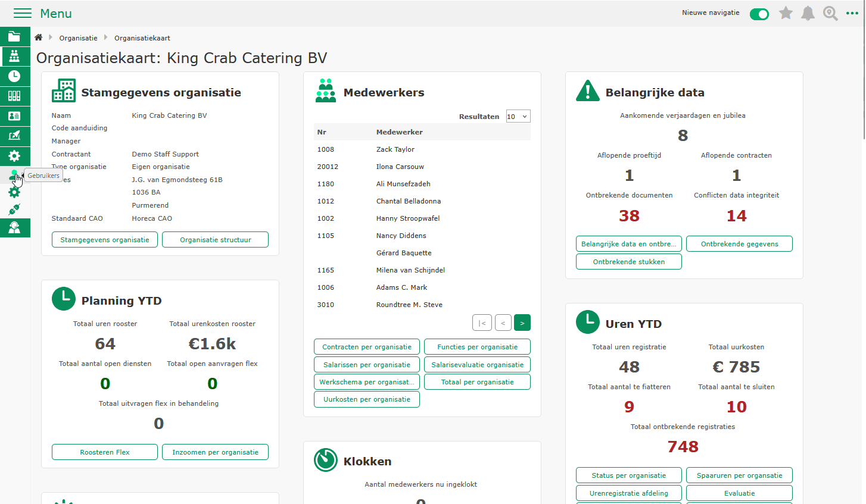Click Organisatie in the breadcrumb
The image size is (866, 504).
pos(78,37)
